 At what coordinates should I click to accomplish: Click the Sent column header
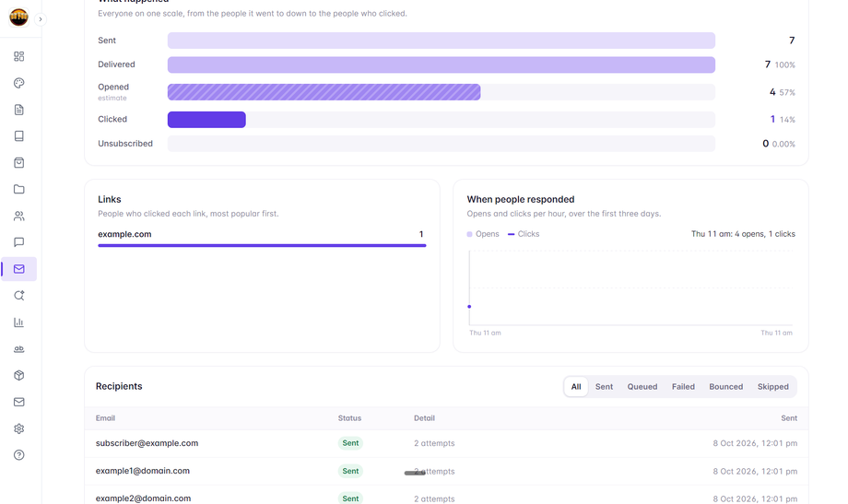(789, 418)
